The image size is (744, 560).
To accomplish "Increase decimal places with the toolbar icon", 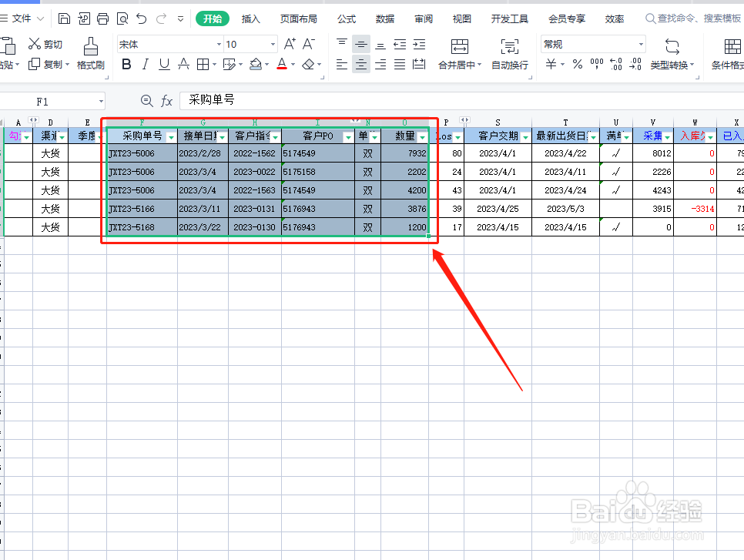I will click(x=615, y=65).
